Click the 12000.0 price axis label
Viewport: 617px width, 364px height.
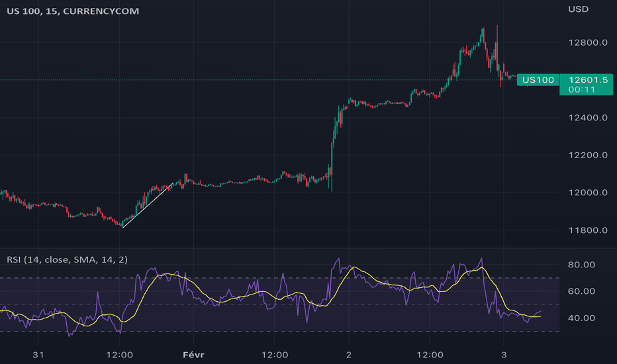click(588, 193)
